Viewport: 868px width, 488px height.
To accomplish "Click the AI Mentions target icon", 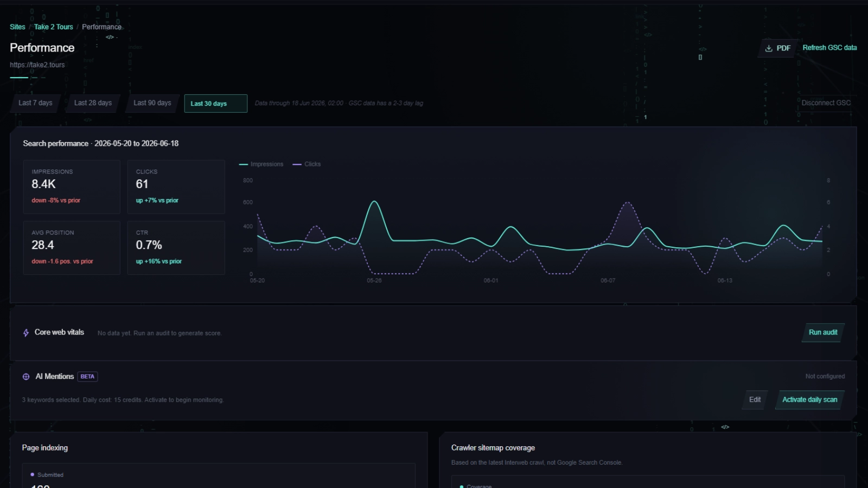I will [x=26, y=376].
